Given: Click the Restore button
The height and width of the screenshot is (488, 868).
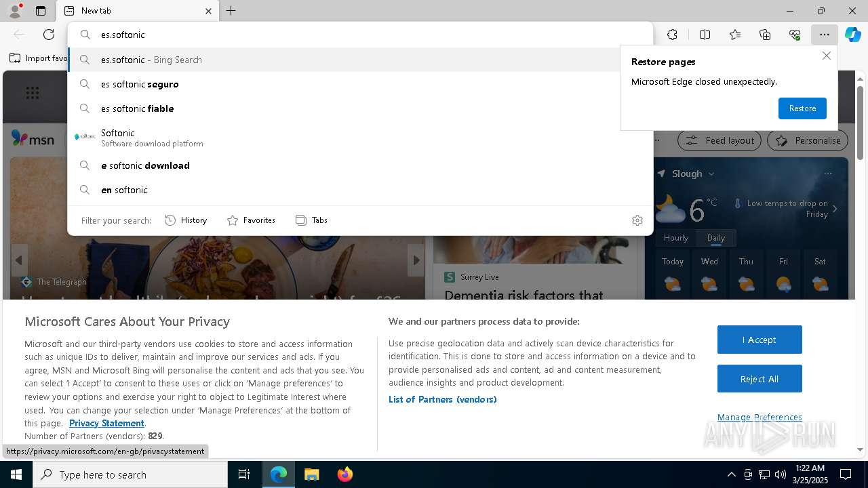Looking at the screenshot, I should [x=802, y=108].
